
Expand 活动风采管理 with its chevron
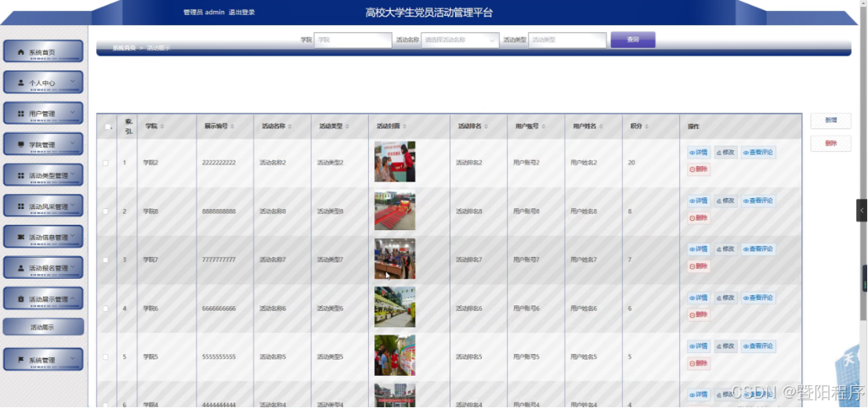click(73, 205)
